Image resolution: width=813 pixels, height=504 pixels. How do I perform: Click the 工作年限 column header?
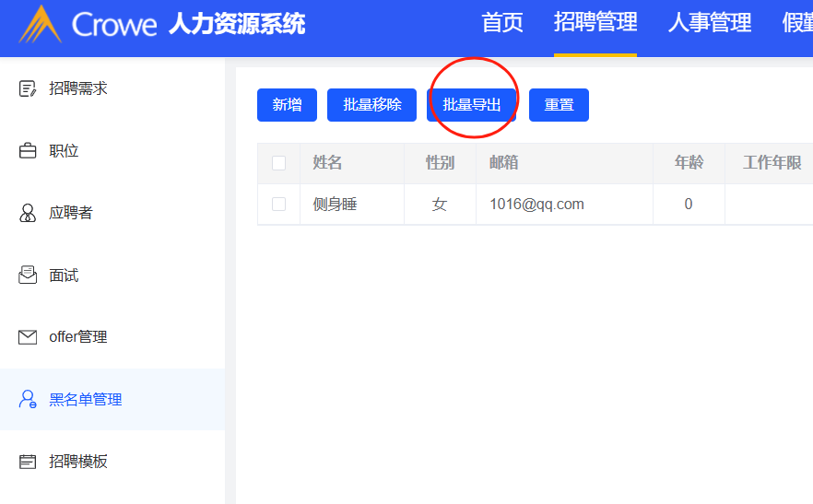pyautogui.click(x=772, y=163)
